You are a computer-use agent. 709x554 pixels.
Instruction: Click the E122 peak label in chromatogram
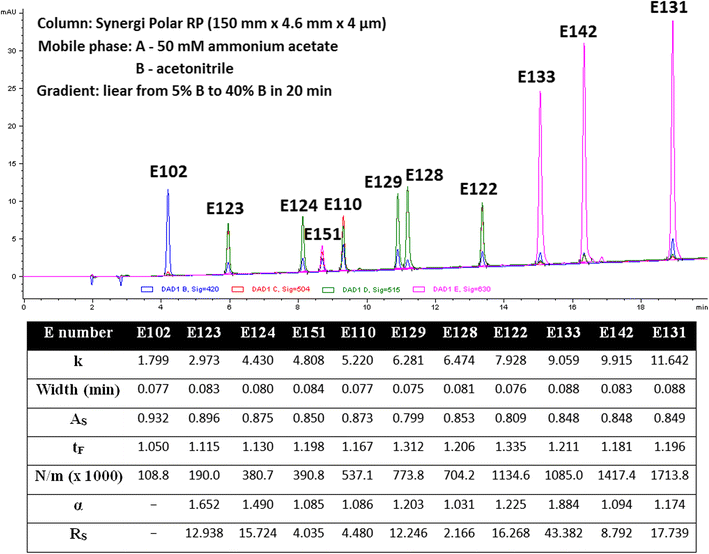coord(479,189)
